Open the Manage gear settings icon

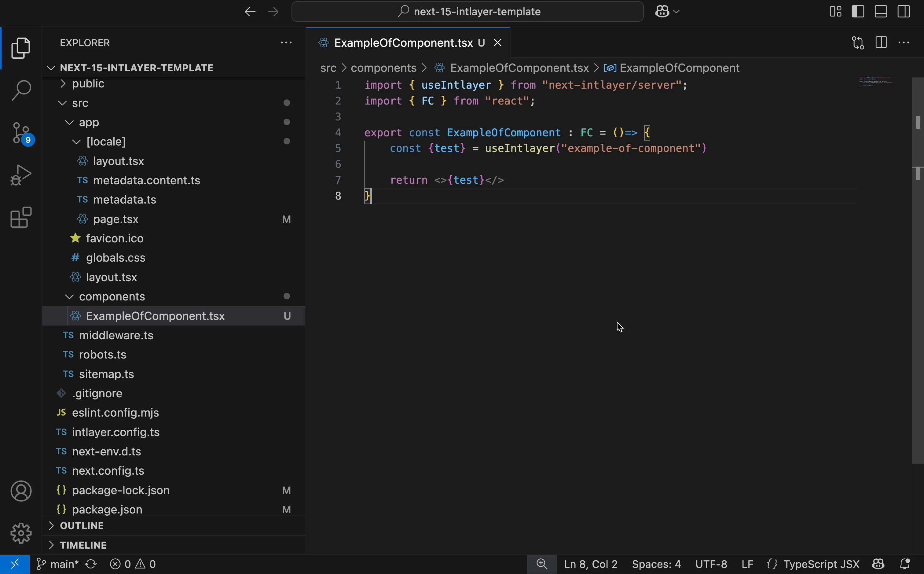(x=21, y=533)
